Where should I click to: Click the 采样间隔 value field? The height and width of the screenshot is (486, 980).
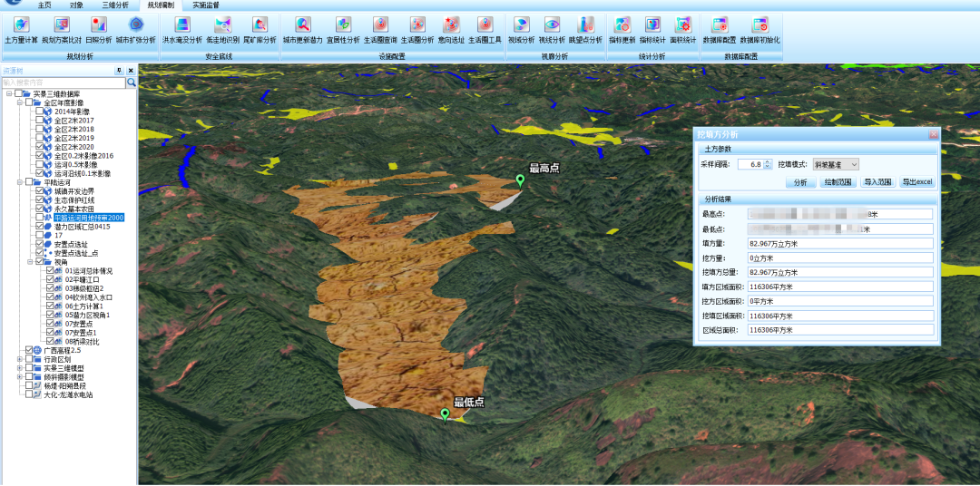point(750,164)
